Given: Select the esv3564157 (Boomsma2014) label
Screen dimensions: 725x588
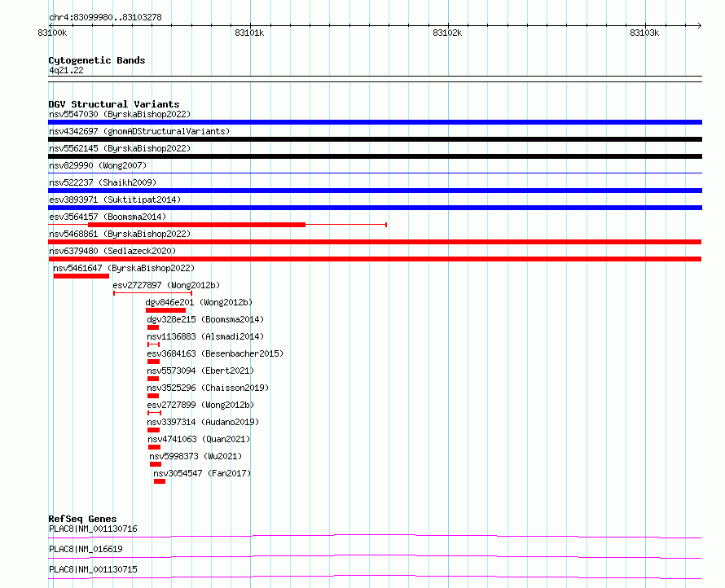Looking at the screenshot, I should 108,217.
